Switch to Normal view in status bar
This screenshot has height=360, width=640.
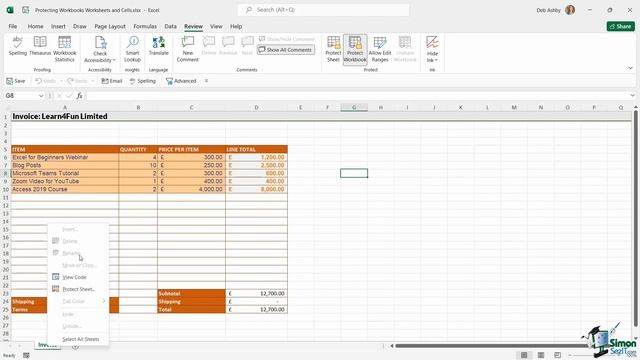[x=524, y=355]
